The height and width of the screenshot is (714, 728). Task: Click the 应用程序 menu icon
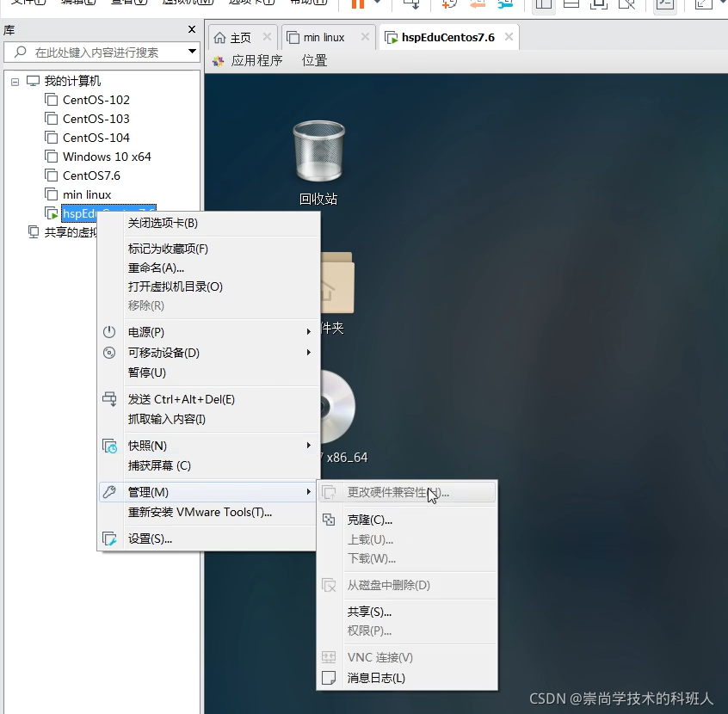(219, 61)
